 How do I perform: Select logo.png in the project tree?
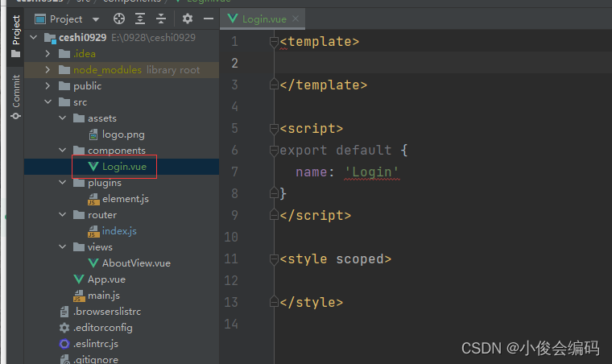123,134
